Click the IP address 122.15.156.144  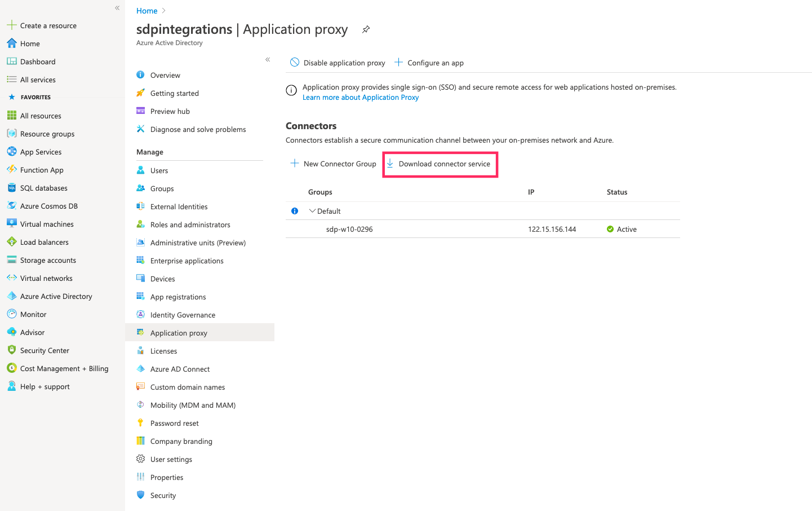pyautogui.click(x=552, y=229)
